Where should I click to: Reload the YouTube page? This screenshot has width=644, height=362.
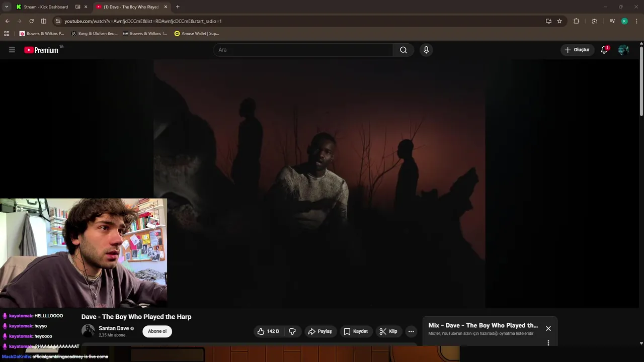click(31, 21)
